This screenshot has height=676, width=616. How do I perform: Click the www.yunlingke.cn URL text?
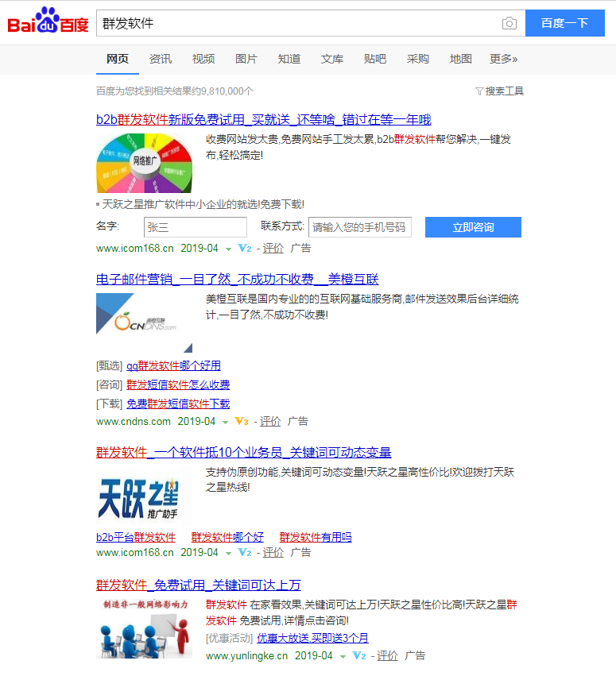pyautogui.click(x=246, y=655)
